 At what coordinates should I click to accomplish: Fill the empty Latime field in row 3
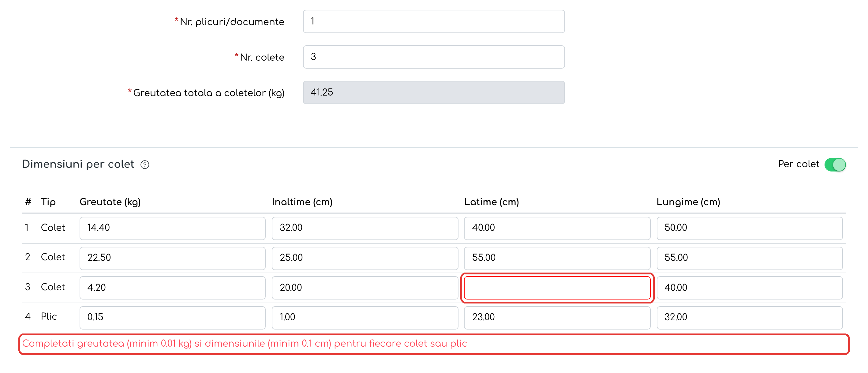[x=557, y=288]
